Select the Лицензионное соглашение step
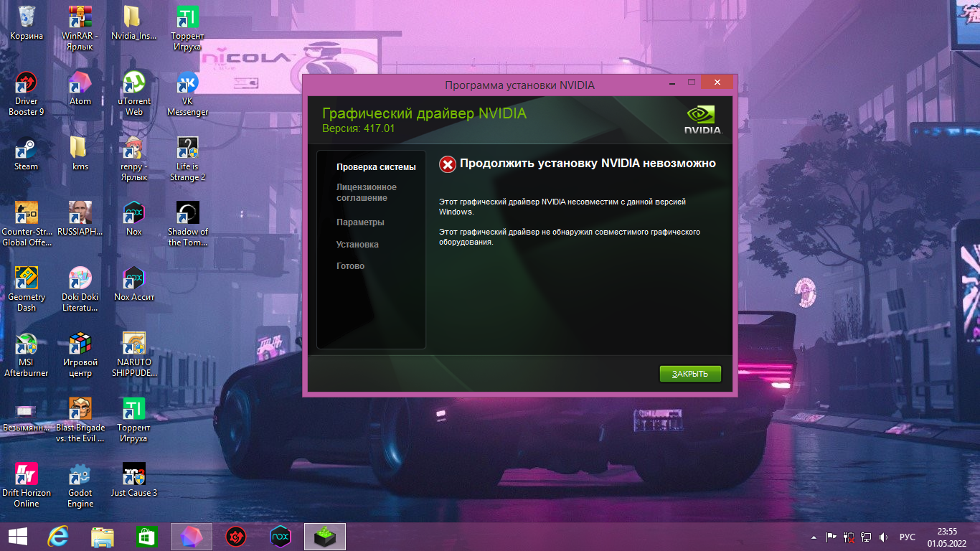The height and width of the screenshot is (551, 980). [x=367, y=192]
